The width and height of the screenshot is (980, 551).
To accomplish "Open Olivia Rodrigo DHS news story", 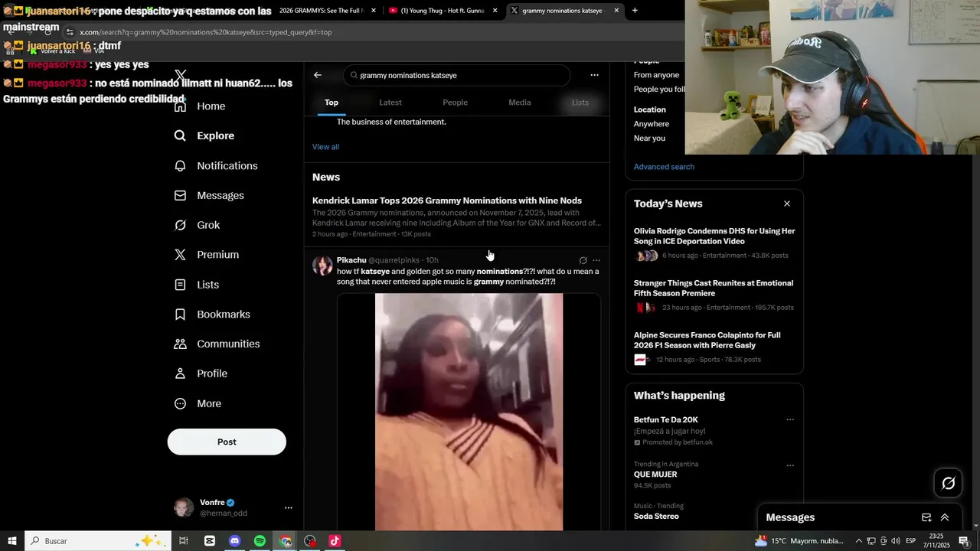I will click(x=714, y=245).
